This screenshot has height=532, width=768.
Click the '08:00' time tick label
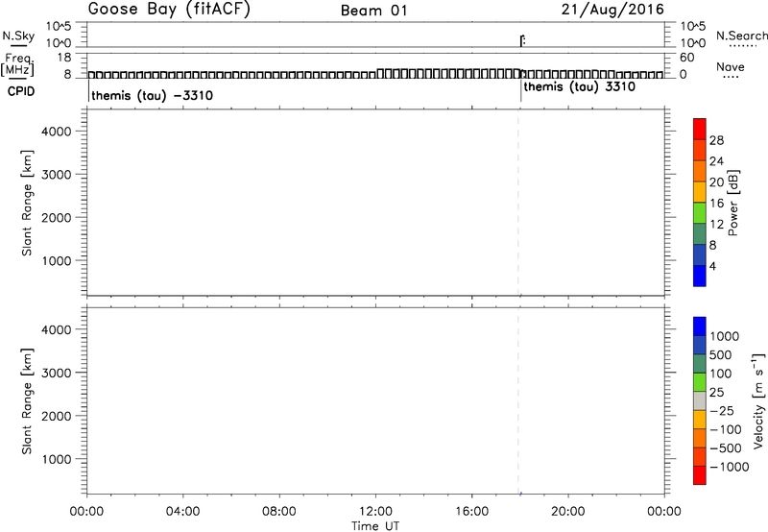click(x=279, y=512)
